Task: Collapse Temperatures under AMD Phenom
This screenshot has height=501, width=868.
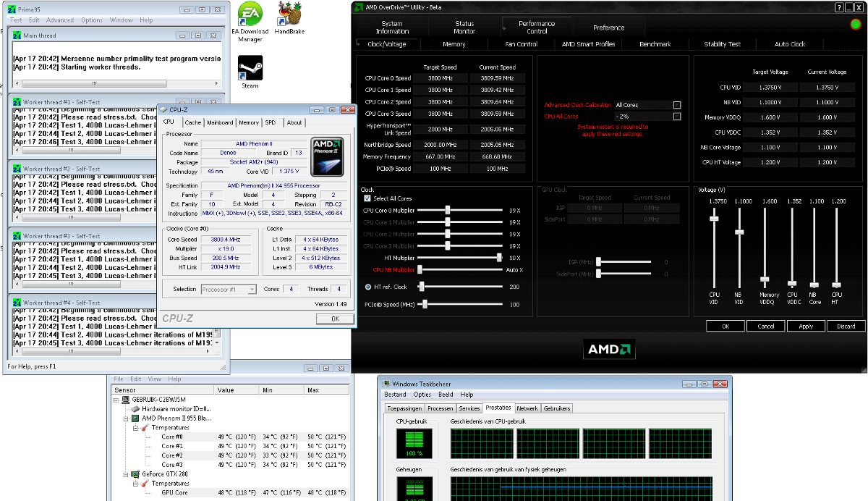Action: point(135,428)
